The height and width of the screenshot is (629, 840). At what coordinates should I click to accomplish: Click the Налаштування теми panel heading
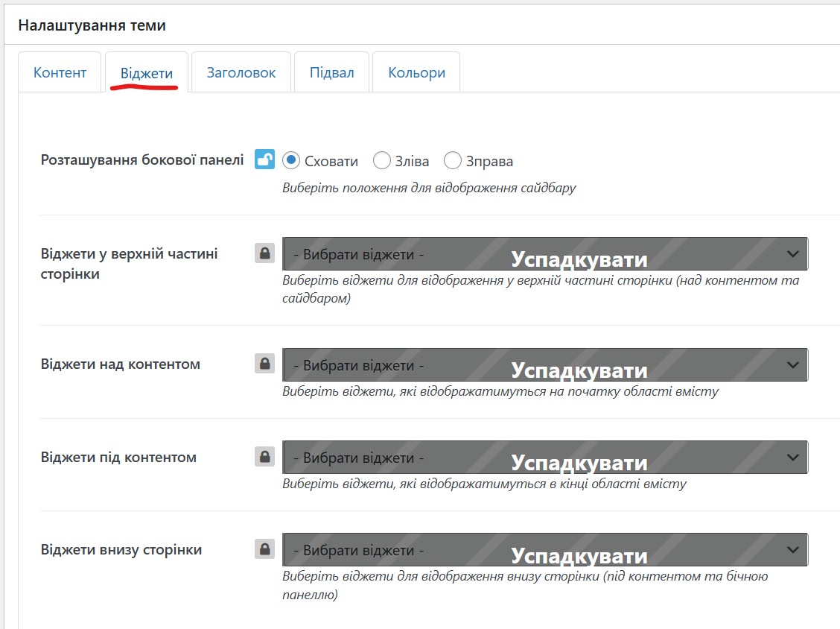click(x=92, y=25)
